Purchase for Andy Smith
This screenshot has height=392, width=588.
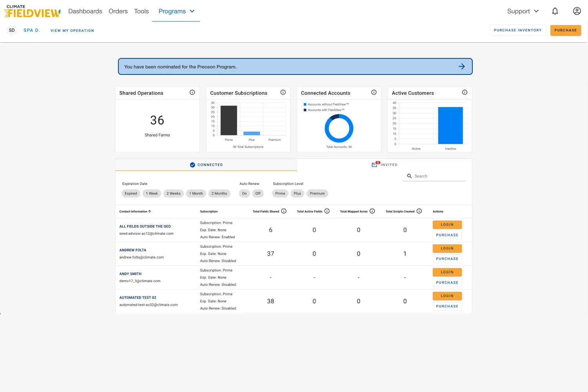pyautogui.click(x=447, y=283)
